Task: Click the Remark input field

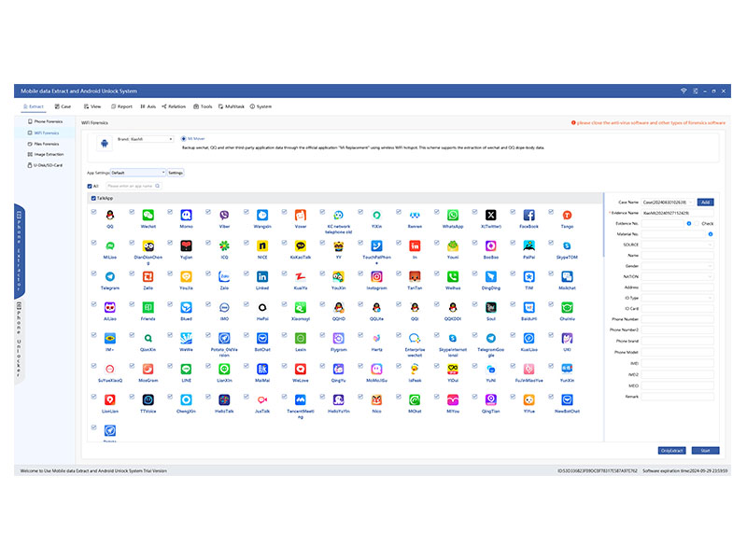Action: (x=678, y=397)
